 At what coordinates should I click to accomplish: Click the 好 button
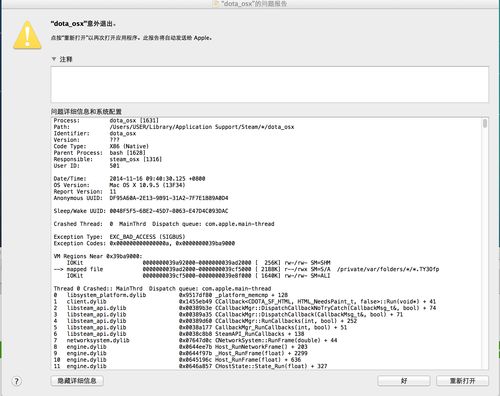404,381
